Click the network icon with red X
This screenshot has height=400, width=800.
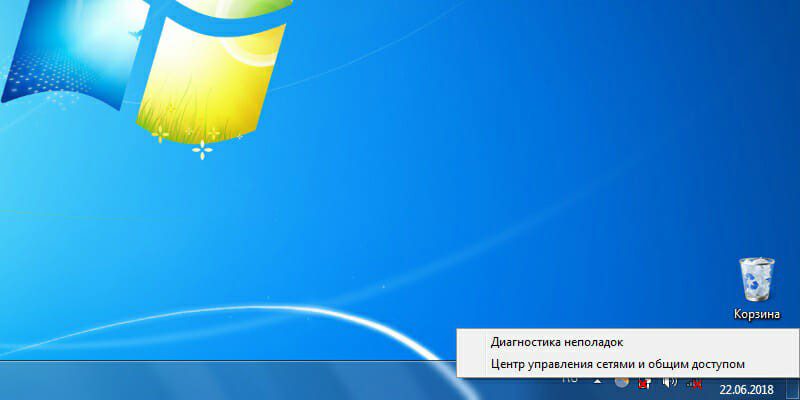coord(695,383)
